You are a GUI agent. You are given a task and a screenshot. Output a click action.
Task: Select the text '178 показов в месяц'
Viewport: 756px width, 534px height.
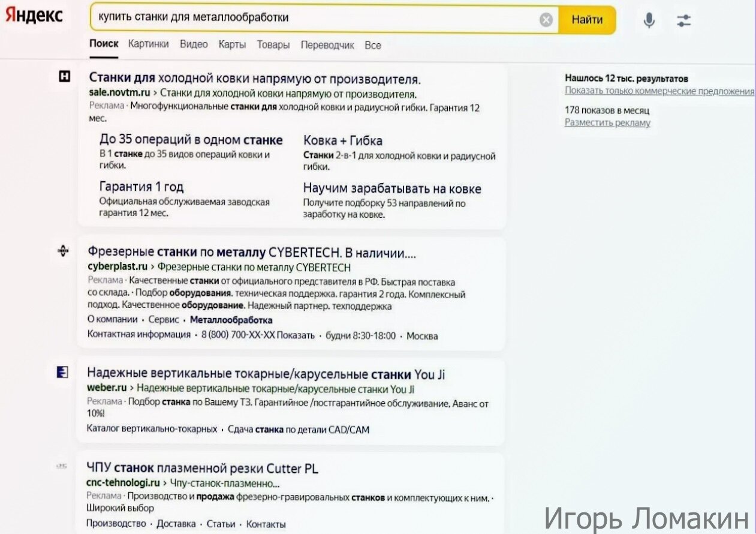pos(607,110)
